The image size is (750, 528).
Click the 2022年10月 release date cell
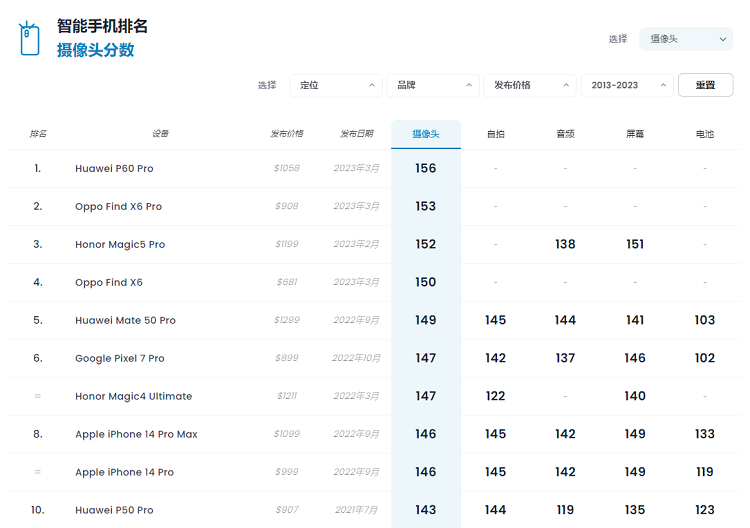[x=356, y=358]
